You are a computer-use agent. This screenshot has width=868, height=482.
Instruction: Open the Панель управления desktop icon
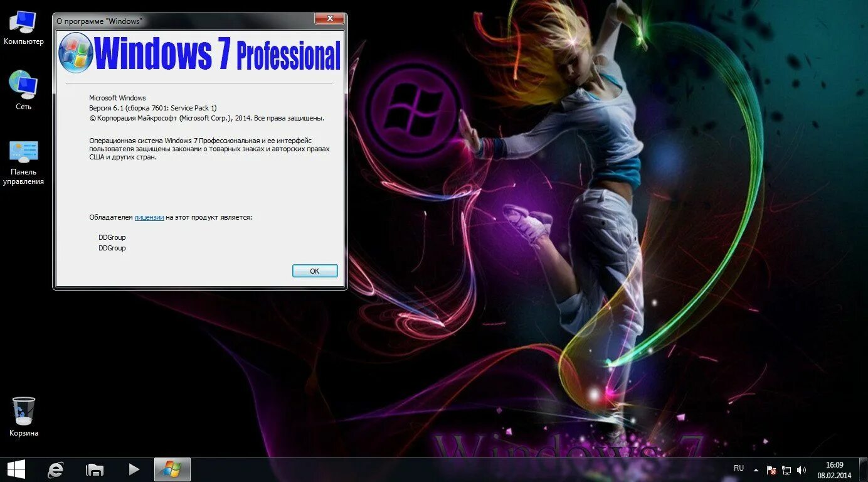23,163
